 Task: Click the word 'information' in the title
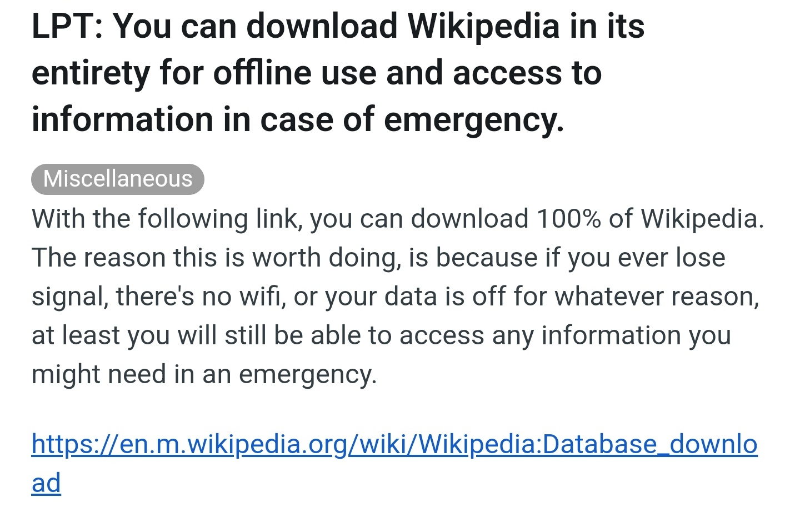[122, 120]
